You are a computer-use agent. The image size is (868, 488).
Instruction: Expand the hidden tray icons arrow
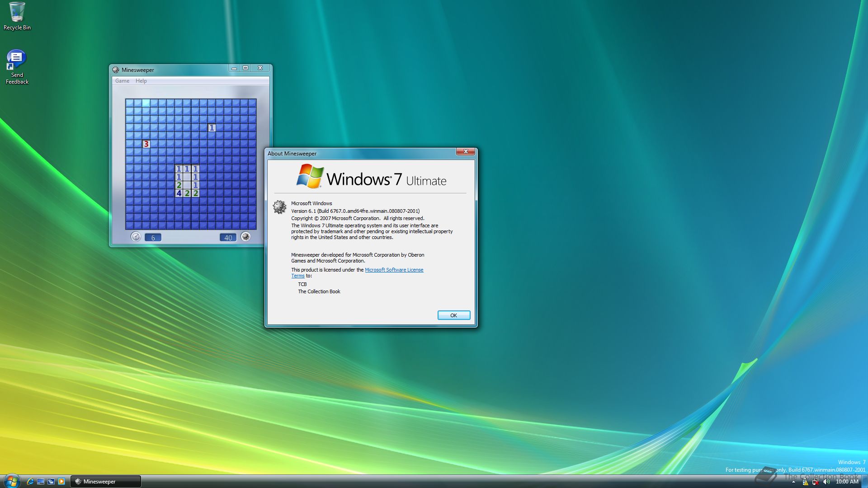(x=793, y=482)
